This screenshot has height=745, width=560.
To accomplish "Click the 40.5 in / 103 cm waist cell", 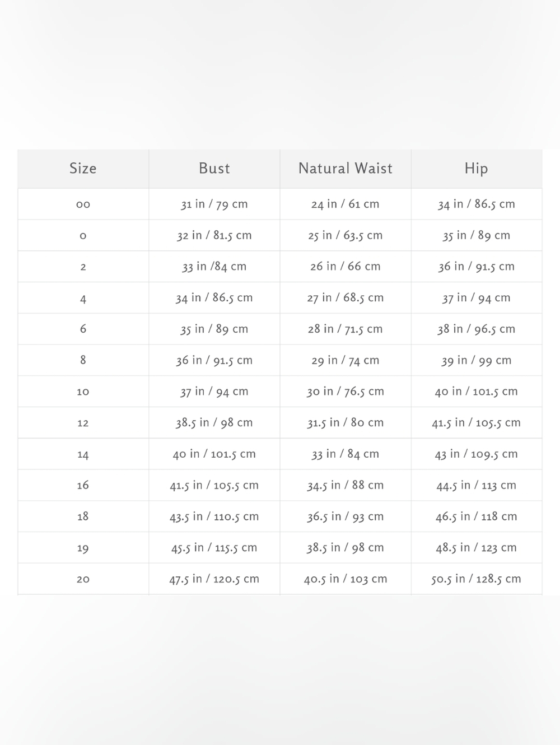I will pyautogui.click(x=346, y=579).
